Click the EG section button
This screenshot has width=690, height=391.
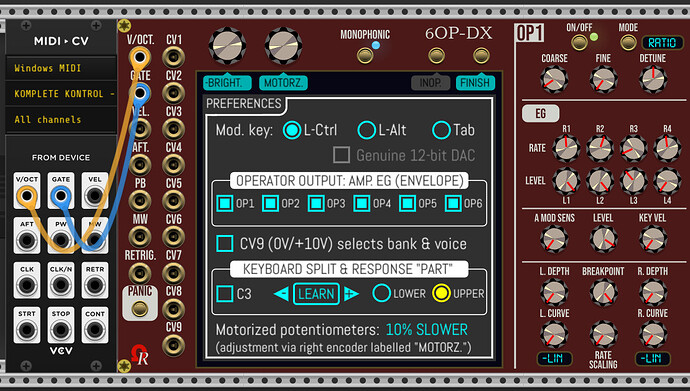(540, 113)
